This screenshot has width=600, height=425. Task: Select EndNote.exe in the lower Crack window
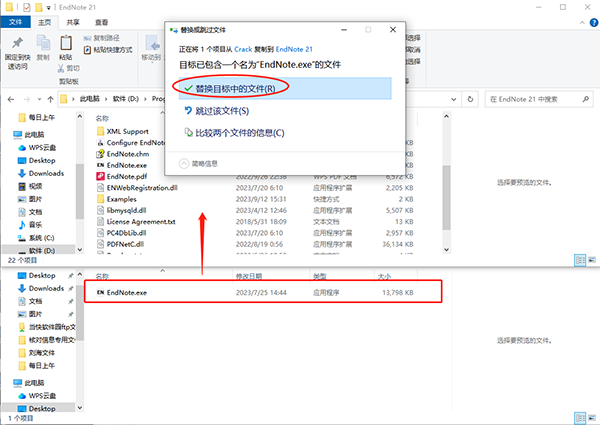(x=262, y=293)
